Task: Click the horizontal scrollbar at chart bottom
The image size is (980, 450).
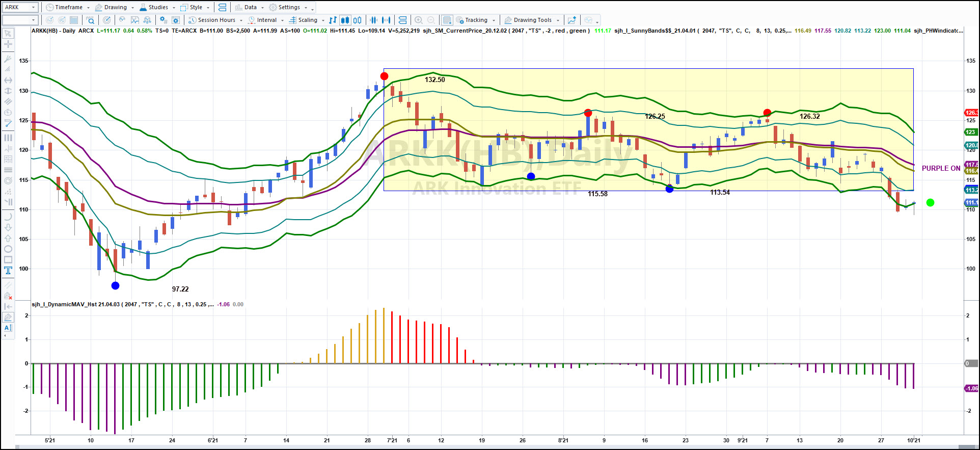Action: tap(497, 447)
